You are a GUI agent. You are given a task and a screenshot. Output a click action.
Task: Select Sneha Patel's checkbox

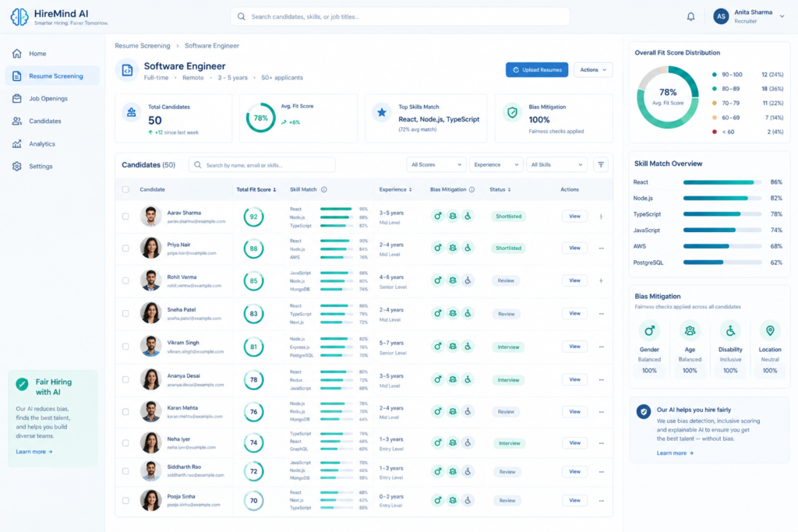pos(125,314)
